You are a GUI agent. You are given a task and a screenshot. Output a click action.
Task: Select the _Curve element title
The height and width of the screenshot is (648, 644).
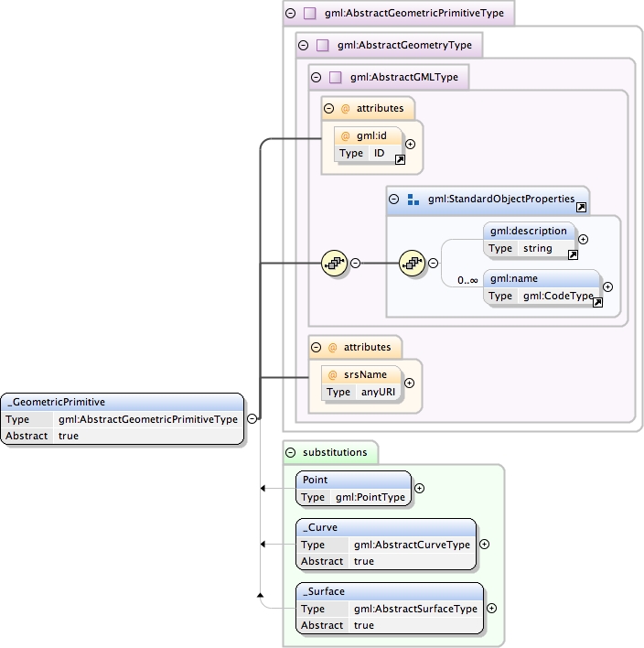click(x=320, y=528)
